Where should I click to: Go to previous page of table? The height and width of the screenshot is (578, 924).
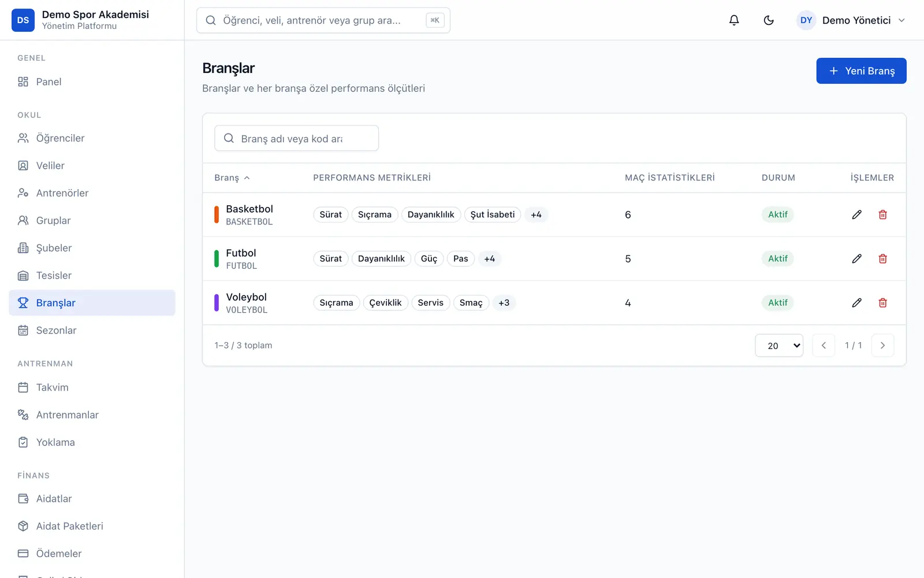(x=824, y=345)
